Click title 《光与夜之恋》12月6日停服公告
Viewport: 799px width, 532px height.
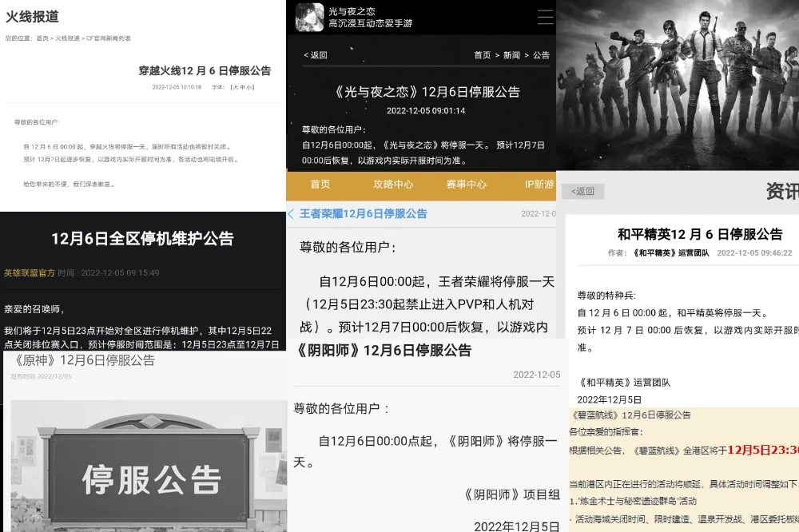coord(426,92)
